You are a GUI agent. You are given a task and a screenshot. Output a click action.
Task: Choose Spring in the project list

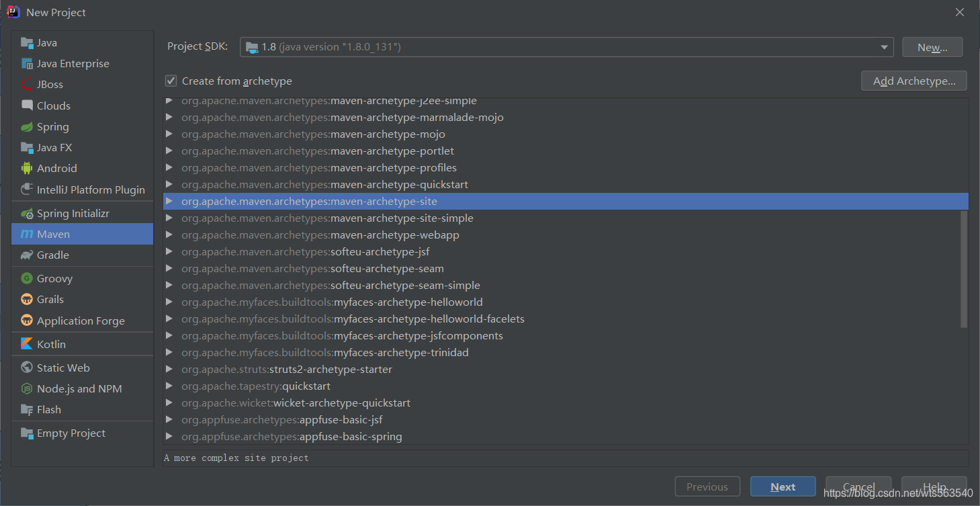83,127
